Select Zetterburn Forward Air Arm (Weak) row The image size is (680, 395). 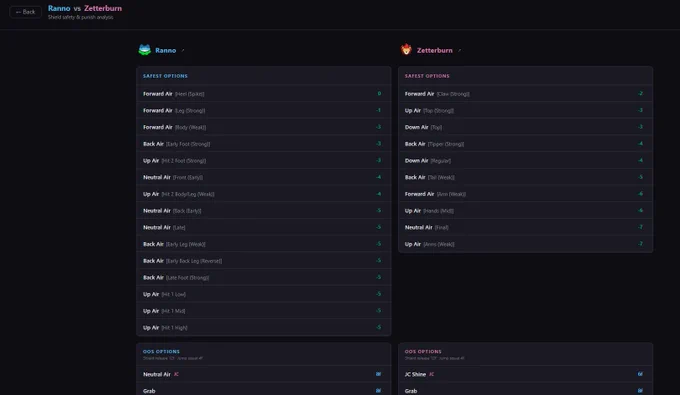(x=526, y=194)
